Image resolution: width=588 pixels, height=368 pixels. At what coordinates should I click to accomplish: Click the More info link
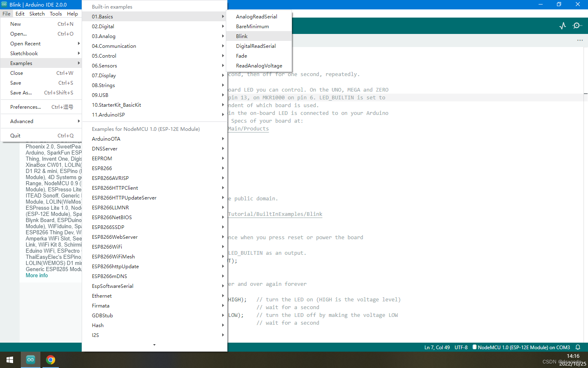point(36,275)
